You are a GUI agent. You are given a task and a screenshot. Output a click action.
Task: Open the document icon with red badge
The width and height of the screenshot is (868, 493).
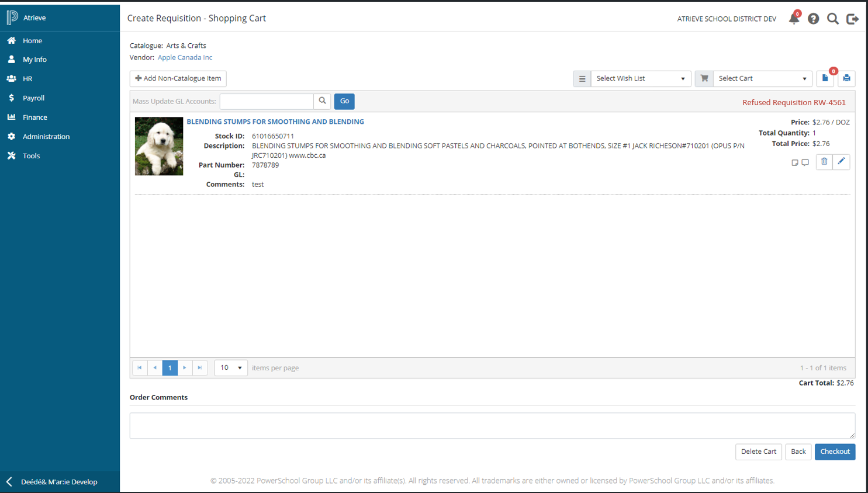(x=825, y=78)
